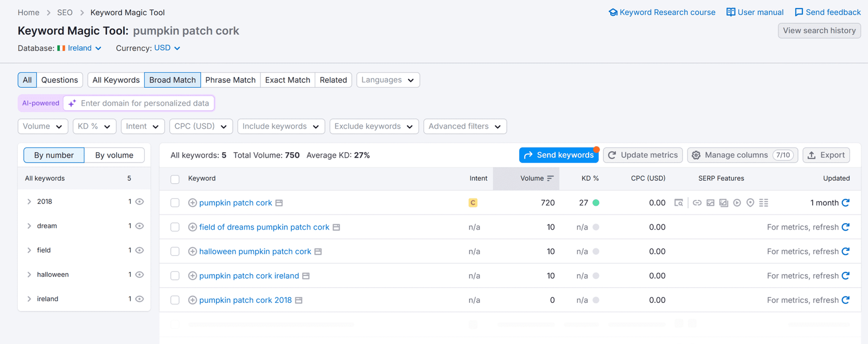
Task: Switch to the Phrase Match tab
Action: tap(230, 80)
